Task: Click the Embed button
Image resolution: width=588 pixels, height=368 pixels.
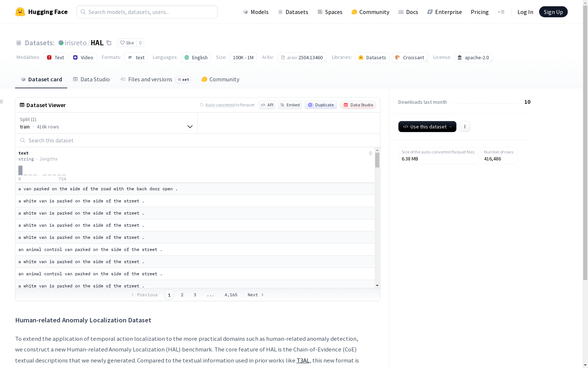Action: [x=290, y=105]
